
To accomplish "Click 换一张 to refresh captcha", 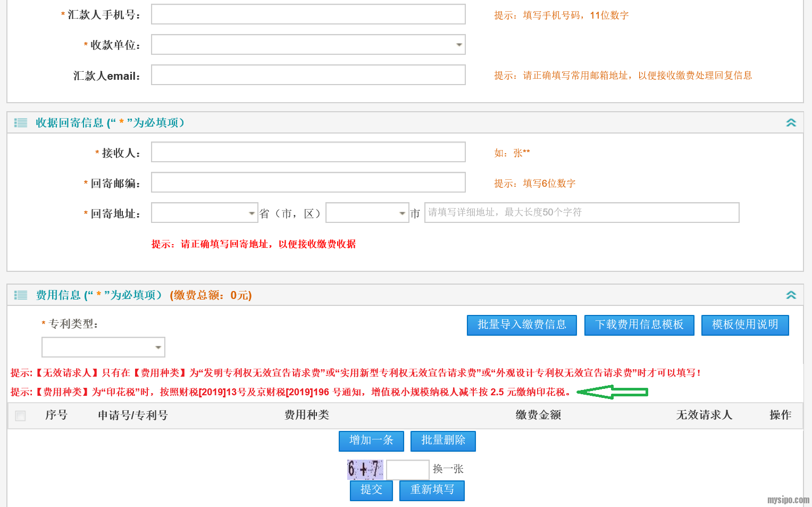I will point(448,469).
